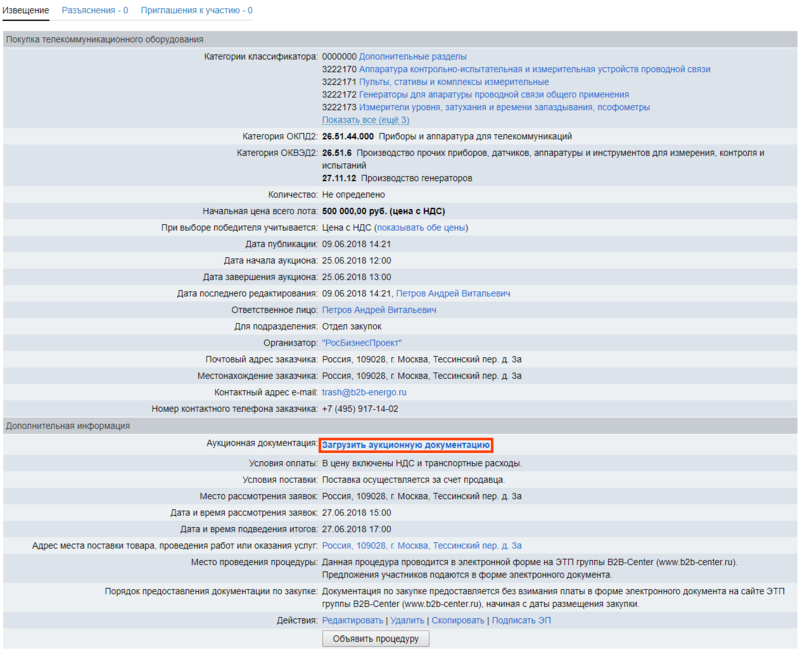Open Петров Андрей Витальевич in Ответственное лицо row

[379, 310]
